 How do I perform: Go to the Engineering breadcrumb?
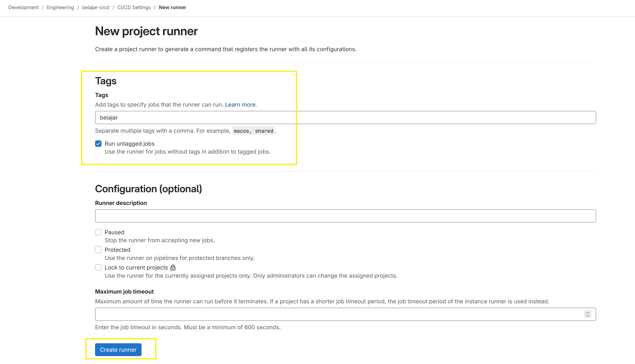60,7
